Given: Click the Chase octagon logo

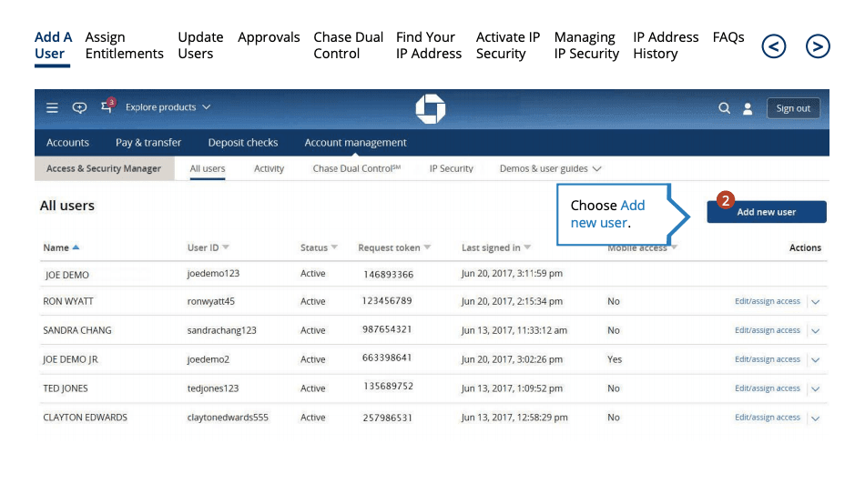Looking at the screenshot, I should (431, 108).
